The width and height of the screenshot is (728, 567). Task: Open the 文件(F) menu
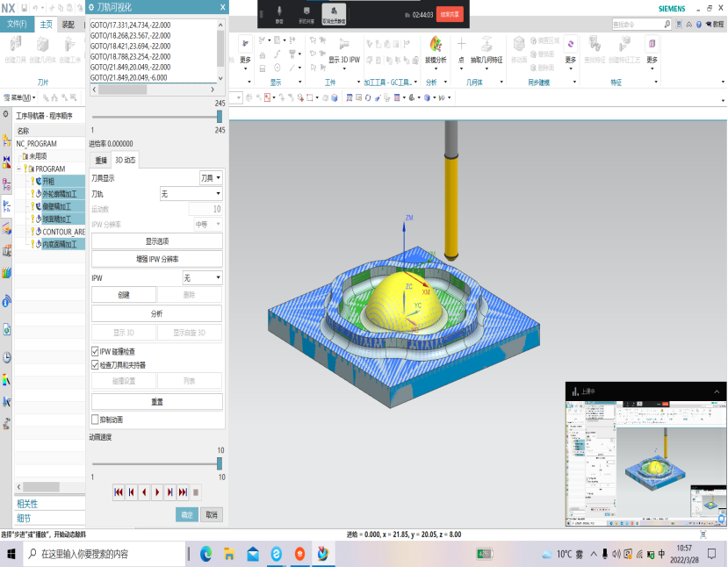pos(18,24)
